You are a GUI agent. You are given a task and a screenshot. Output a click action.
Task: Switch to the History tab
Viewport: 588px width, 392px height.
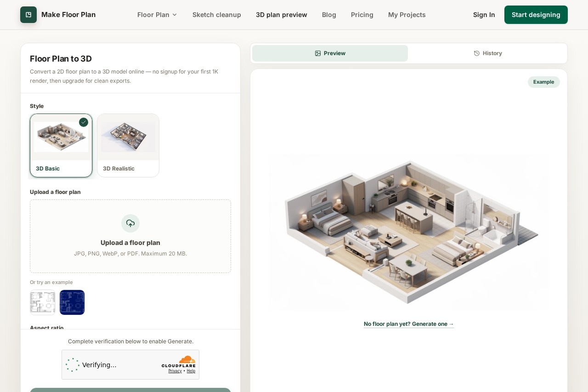coord(488,53)
